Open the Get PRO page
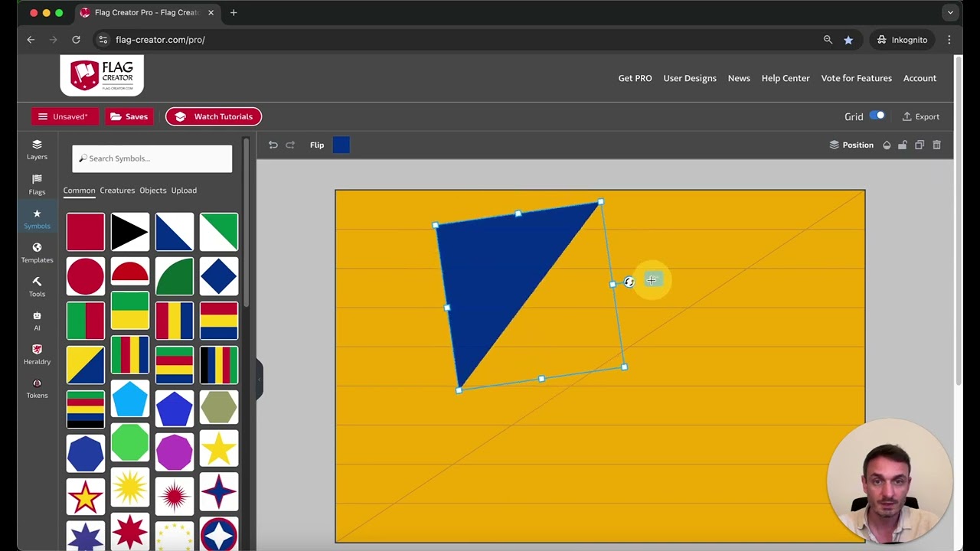 (x=635, y=78)
